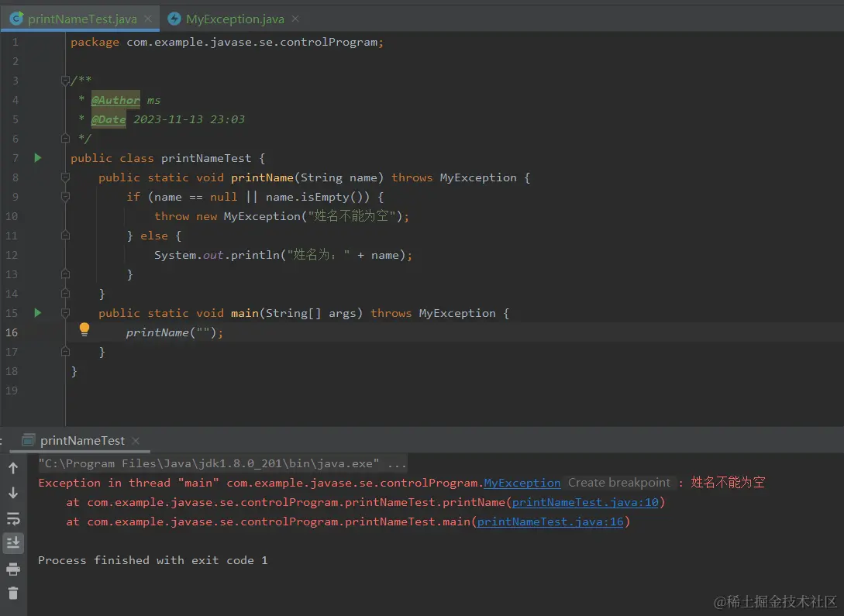844x616 pixels.
Task: Collapse the if block fold at line 9
Action: [65, 197]
